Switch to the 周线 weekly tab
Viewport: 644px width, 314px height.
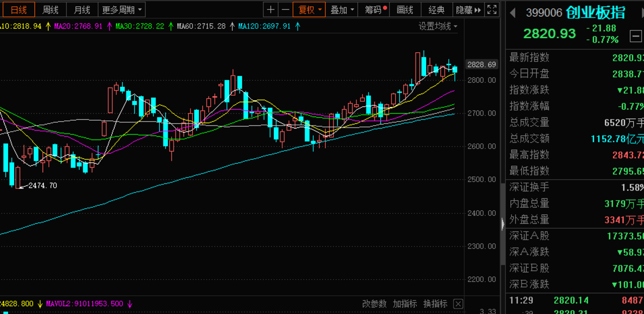50,10
